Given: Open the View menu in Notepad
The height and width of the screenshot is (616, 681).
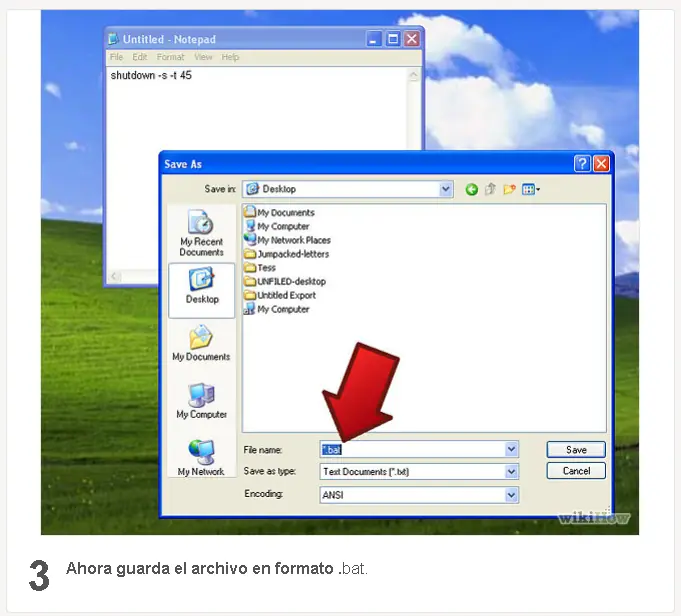Looking at the screenshot, I should click(203, 57).
